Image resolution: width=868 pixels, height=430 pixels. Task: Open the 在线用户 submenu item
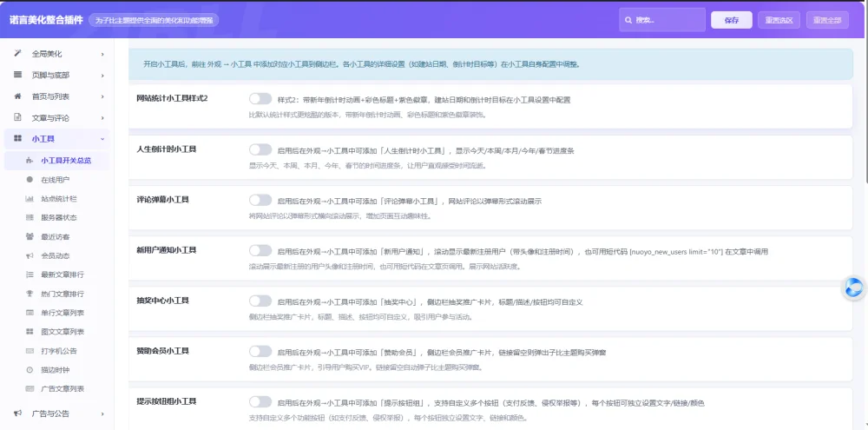[56, 180]
